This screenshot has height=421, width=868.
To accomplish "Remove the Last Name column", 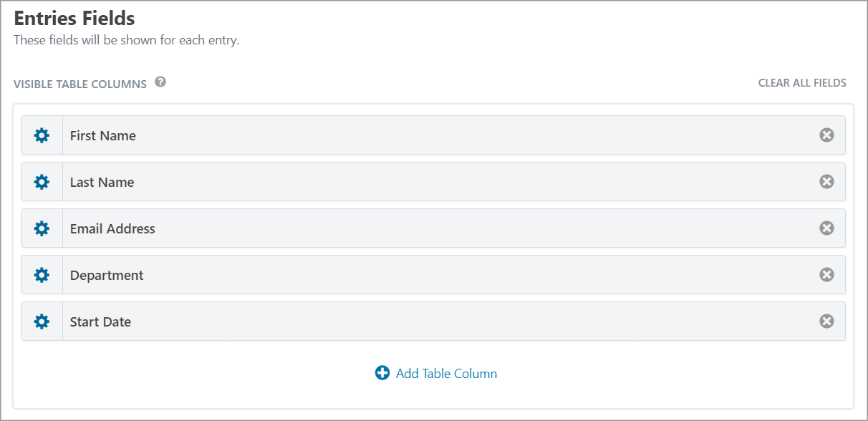I will tap(826, 182).
